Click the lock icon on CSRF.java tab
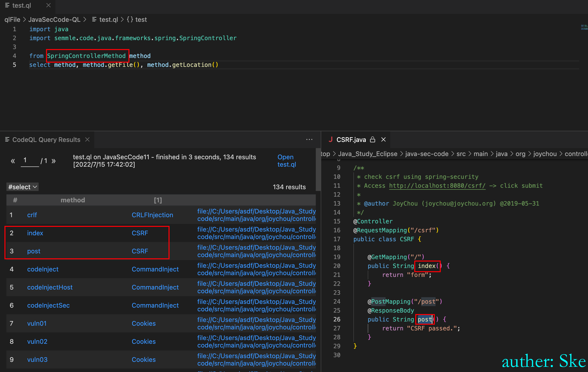 coord(372,139)
